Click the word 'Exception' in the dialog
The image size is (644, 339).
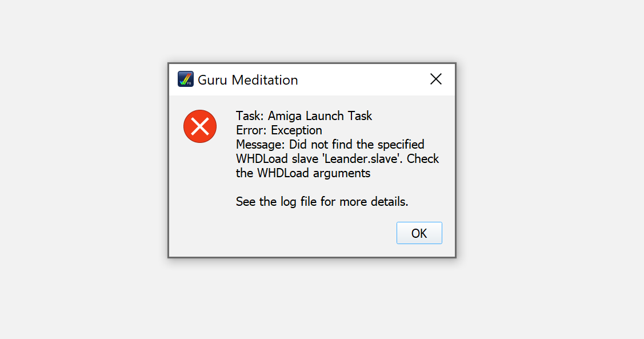pos(297,130)
